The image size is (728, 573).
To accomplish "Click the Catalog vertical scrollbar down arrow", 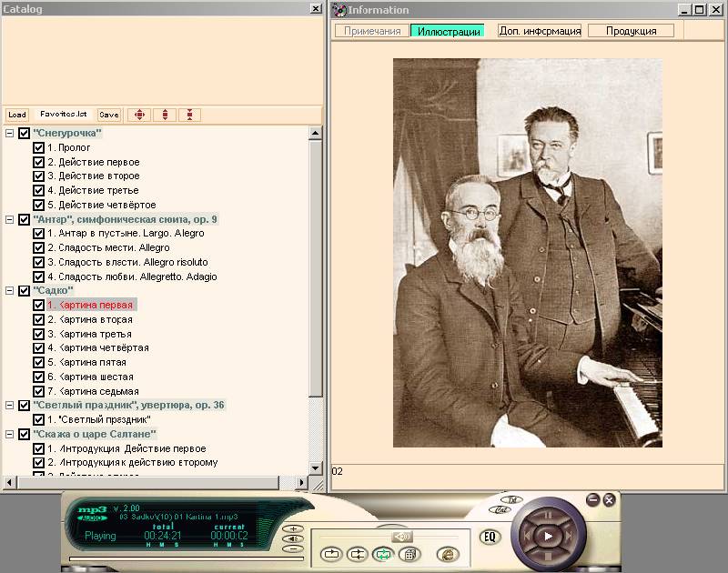I will [x=315, y=467].
